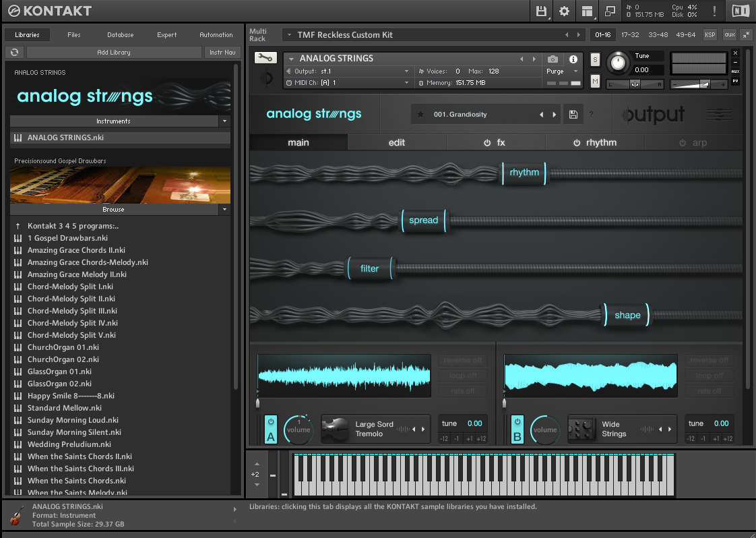Switch to the Database tab
This screenshot has height=538, width=756.
pyautogui.click(x=121, y=35)
